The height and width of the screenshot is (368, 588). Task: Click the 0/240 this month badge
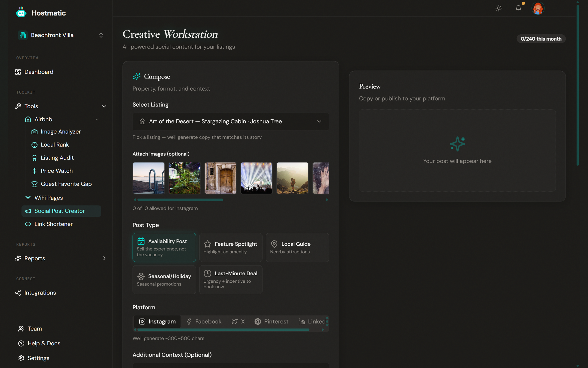[x=541, y=39]
